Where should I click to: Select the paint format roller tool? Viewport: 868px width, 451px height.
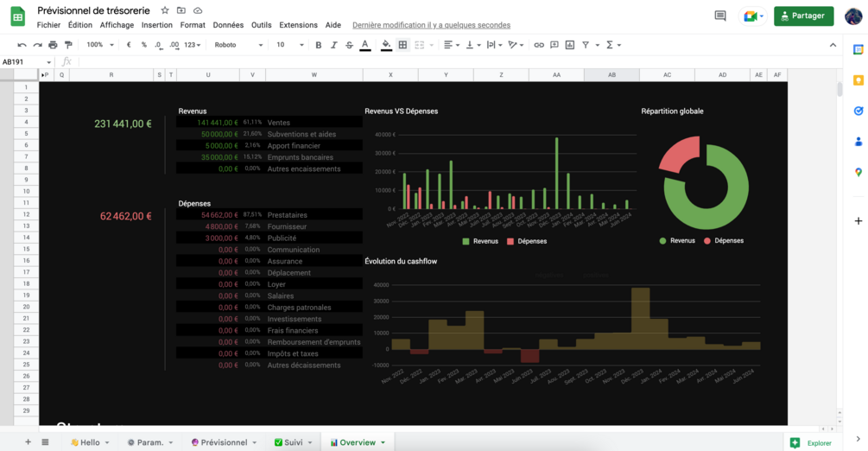coord(68,45)
